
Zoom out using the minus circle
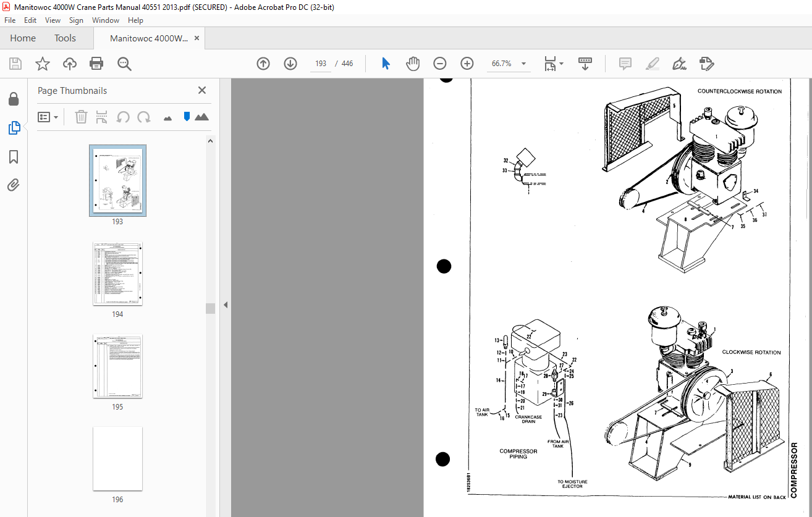439,64
